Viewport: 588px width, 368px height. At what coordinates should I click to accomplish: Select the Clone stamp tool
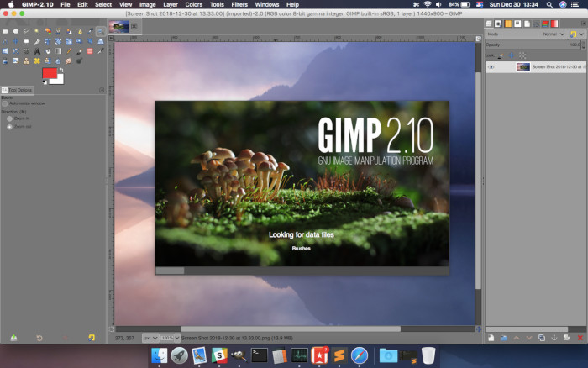coord(26,60)
